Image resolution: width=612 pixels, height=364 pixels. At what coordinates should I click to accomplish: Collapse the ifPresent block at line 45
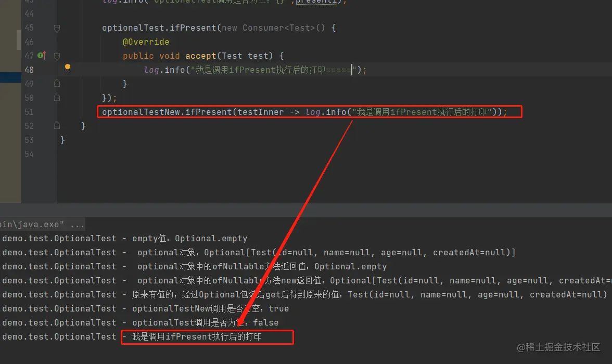click(57, 28)
